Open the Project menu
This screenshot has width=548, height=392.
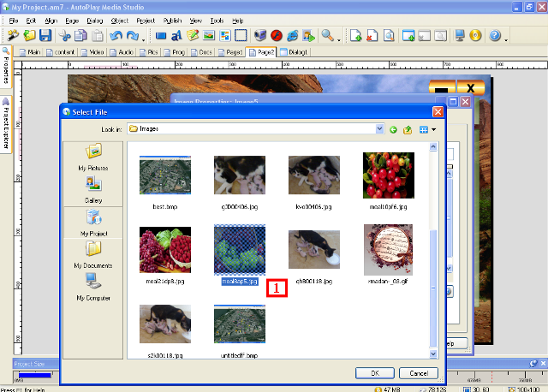pos(146,19)
